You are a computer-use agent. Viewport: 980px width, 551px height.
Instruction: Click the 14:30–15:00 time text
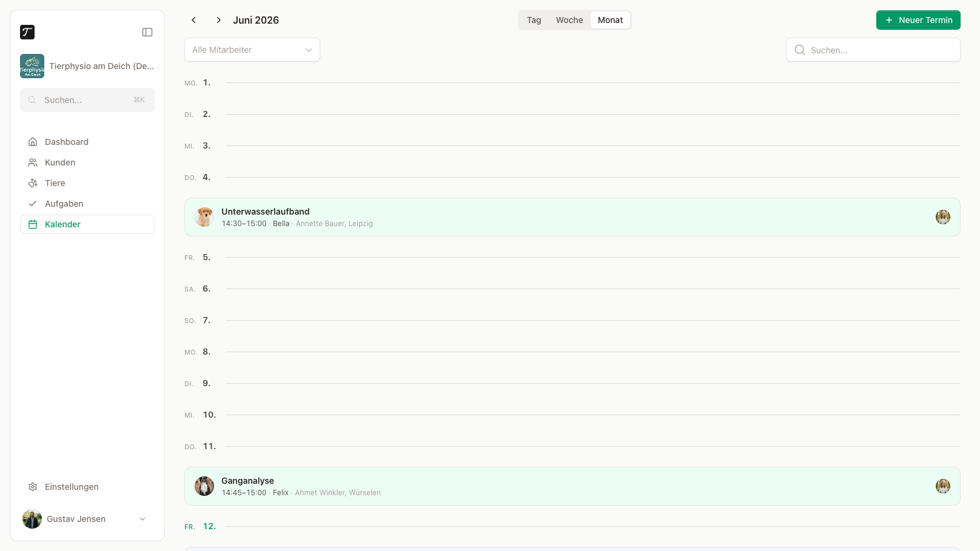(x=244, y=224)
